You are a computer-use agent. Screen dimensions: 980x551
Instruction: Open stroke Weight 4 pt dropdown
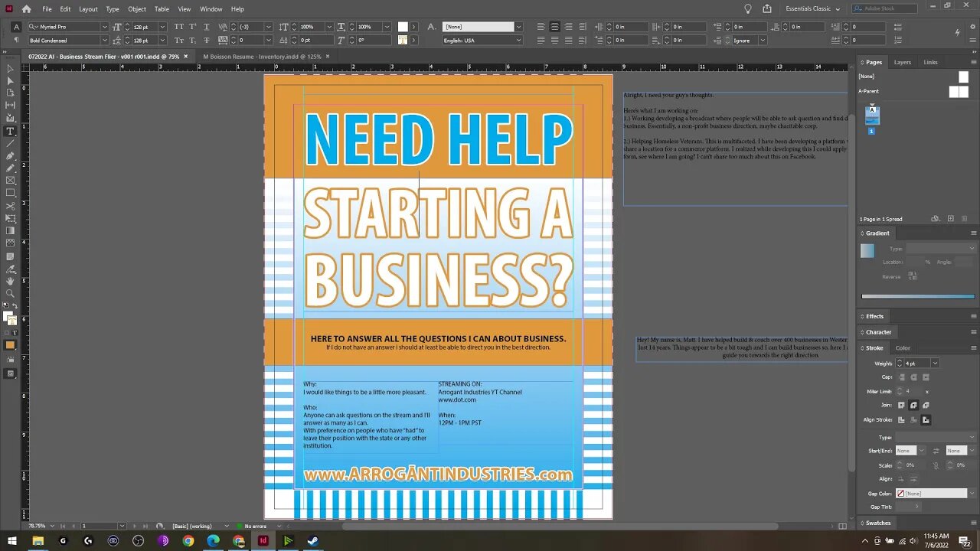(935, 363)
